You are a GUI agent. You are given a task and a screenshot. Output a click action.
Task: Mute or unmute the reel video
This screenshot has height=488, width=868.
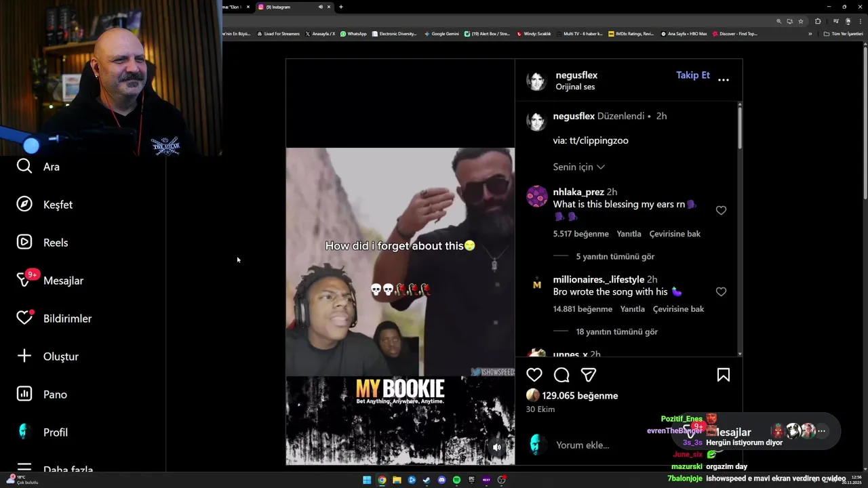tap(497, 447)
